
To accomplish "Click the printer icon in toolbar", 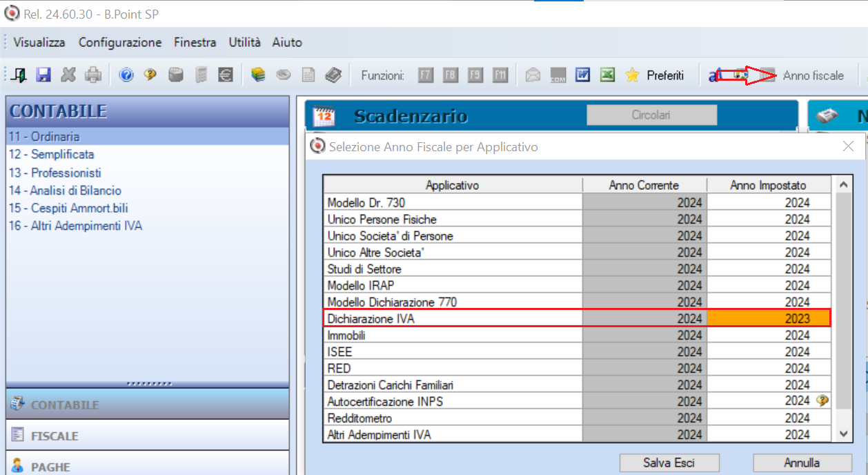I will [x=93, y=75].
